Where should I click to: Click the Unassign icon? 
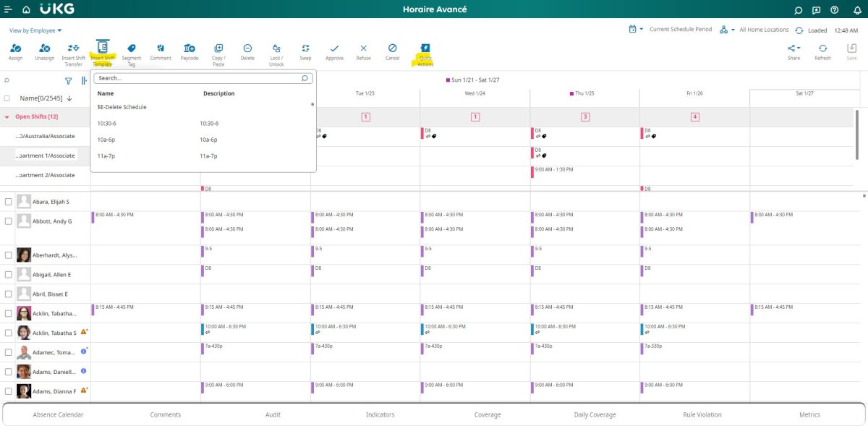pos(43,52)
